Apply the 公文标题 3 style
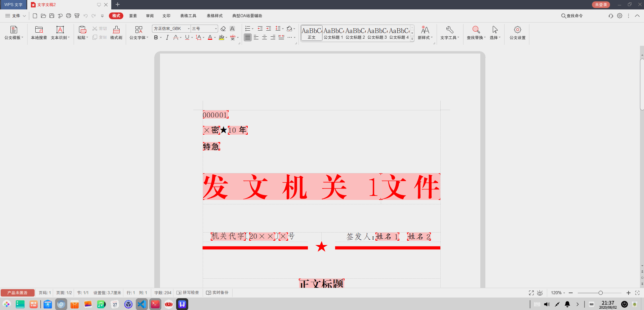Screen dimensions: 644x310 tap(377, 33)
